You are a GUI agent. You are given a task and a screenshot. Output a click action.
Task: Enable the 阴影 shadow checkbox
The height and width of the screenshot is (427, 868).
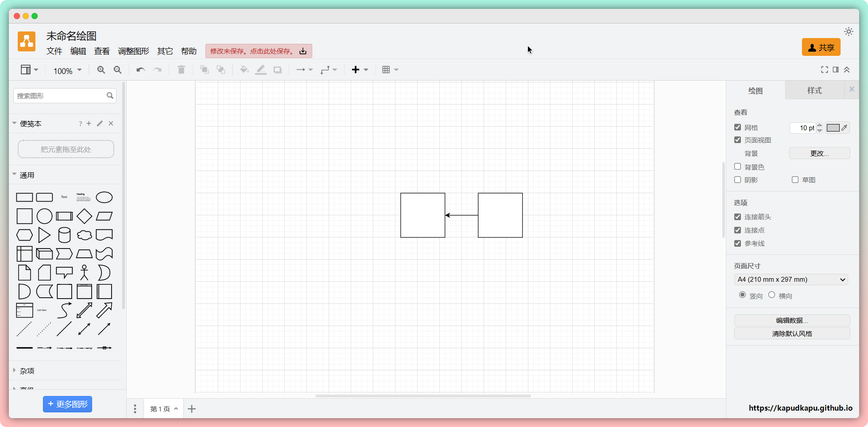737,179
